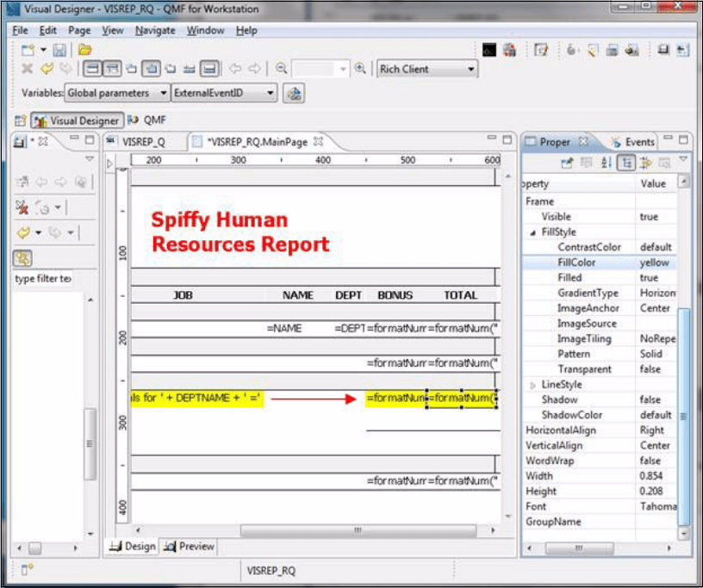Switch to the QMF perspective
The image size is (703, 588).
147,121
